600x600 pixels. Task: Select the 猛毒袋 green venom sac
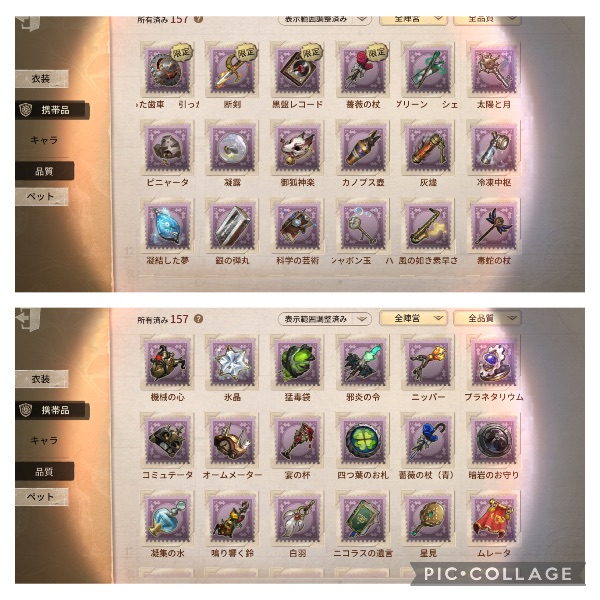tap(297, 363)
